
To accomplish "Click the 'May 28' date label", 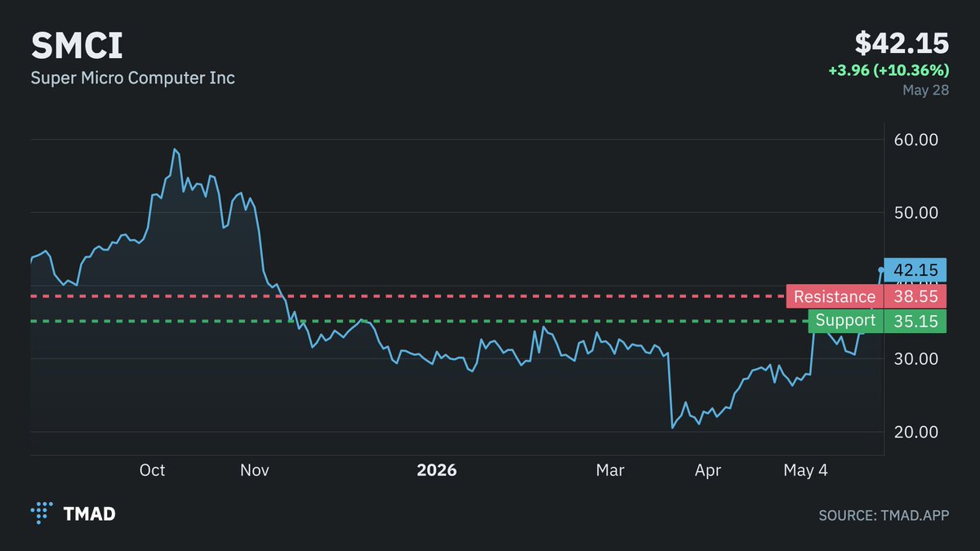I will click(x=926, y=90).
